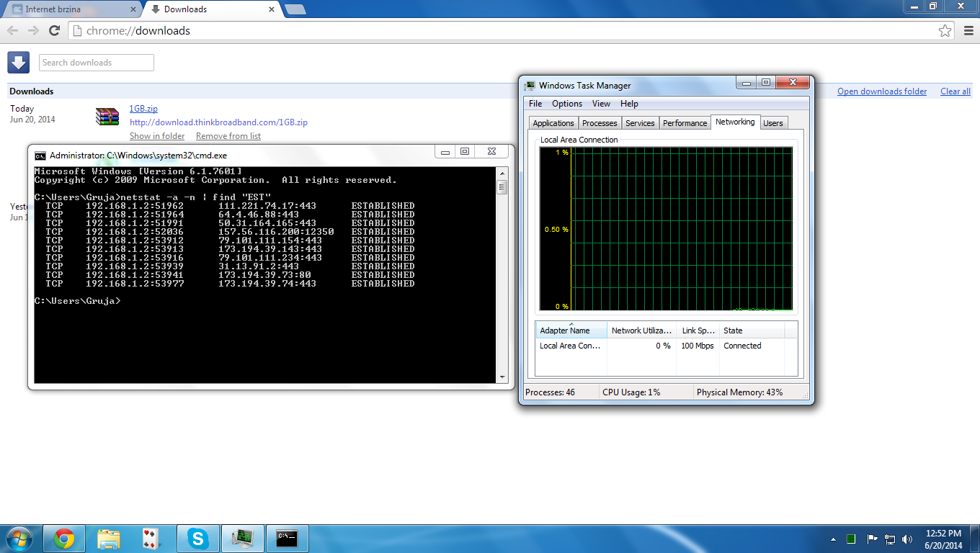The width and height of the screenshot is (980, 553).
Task: Click 'CPU Usage: 1%' in status bar
Action: pos(631,392)
